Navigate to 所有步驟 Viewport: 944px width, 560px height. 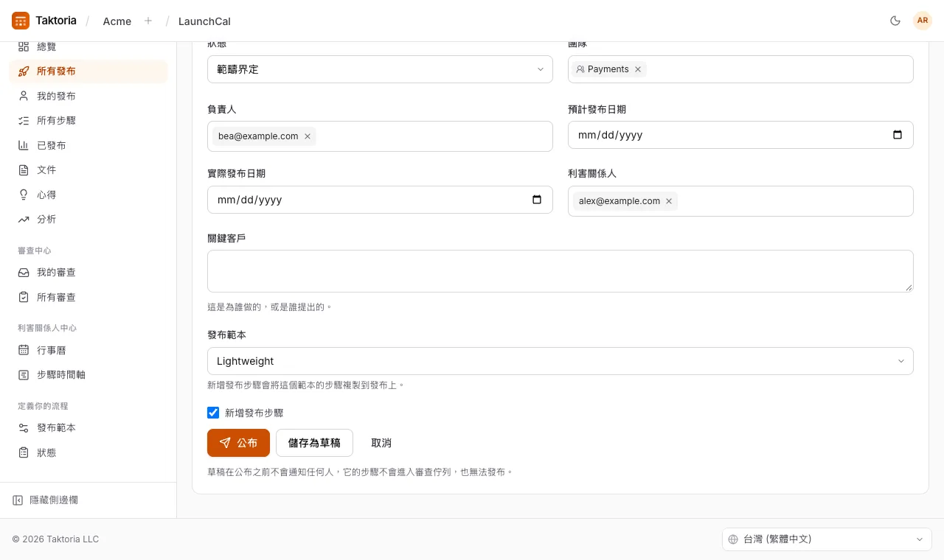[x=88, y=121]
